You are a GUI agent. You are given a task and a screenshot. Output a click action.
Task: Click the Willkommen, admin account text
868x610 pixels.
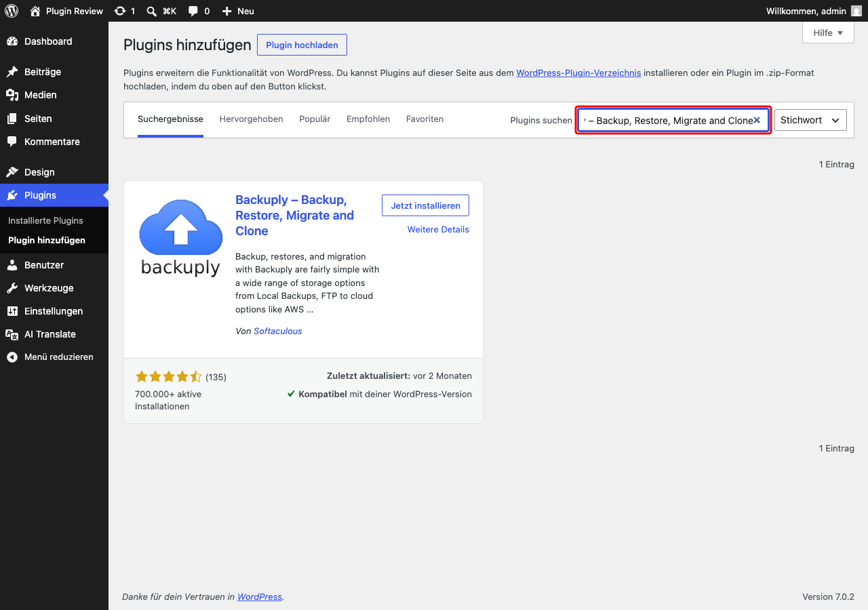point(806,11)
